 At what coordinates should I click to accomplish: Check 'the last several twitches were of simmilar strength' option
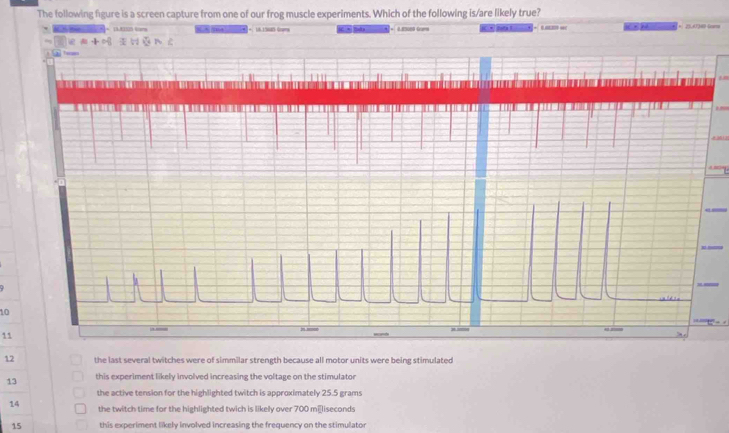76,360
